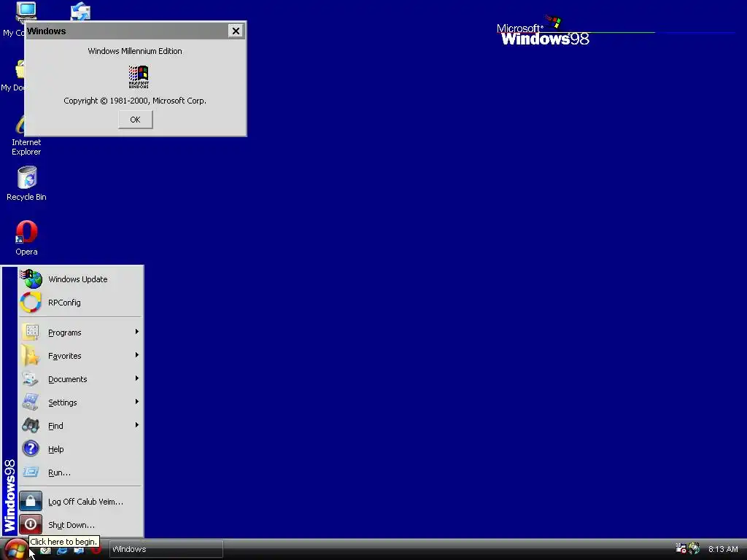This screenshot has width=747, height=560.
Task: Click the Task Scheduler tray icon
Action: pos(681,548)
